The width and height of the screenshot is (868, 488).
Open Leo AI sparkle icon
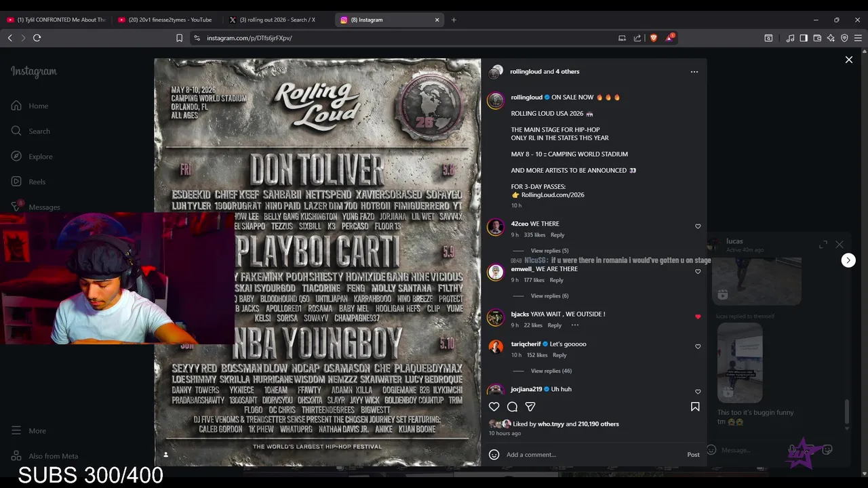pos(831,38)
